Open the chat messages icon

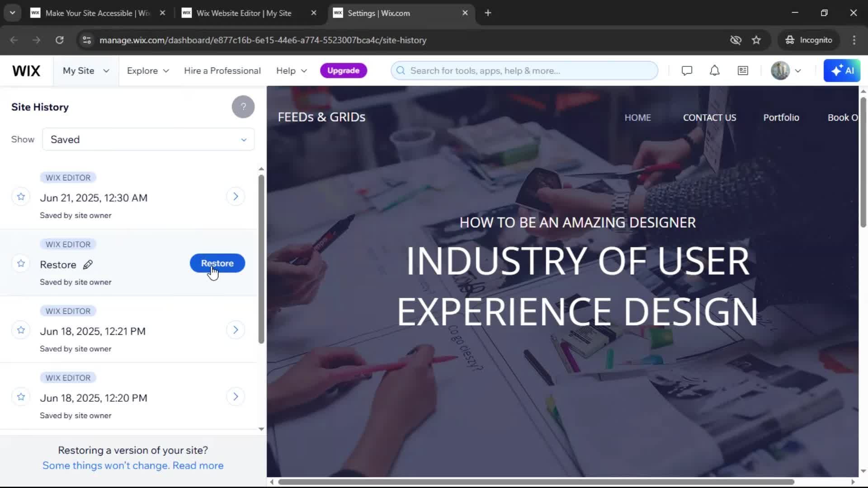pos(687,70)
